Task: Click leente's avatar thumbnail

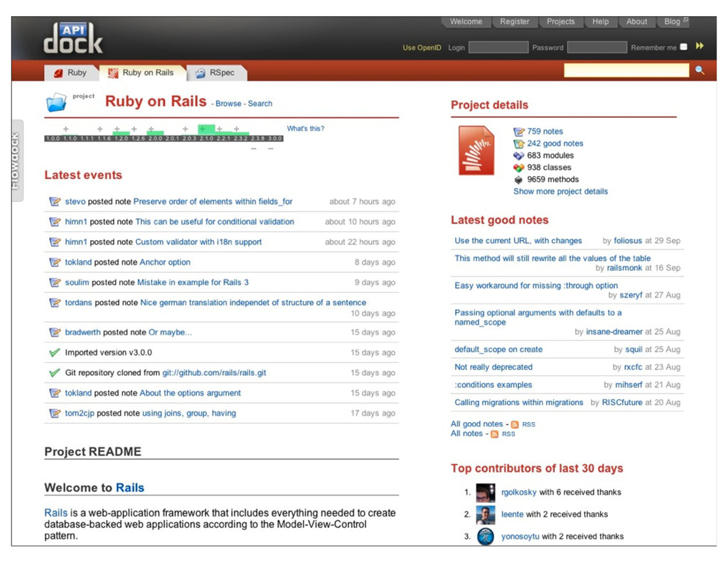Action: (486, 514)
